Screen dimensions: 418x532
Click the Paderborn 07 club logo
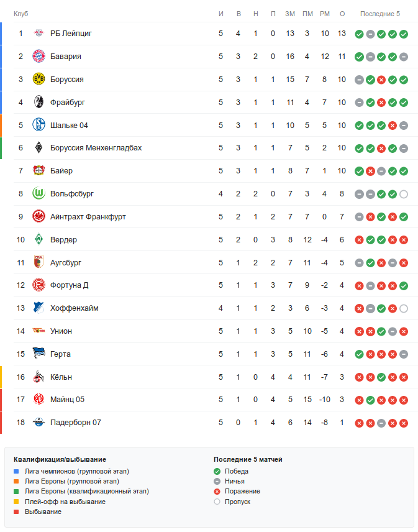39,423
